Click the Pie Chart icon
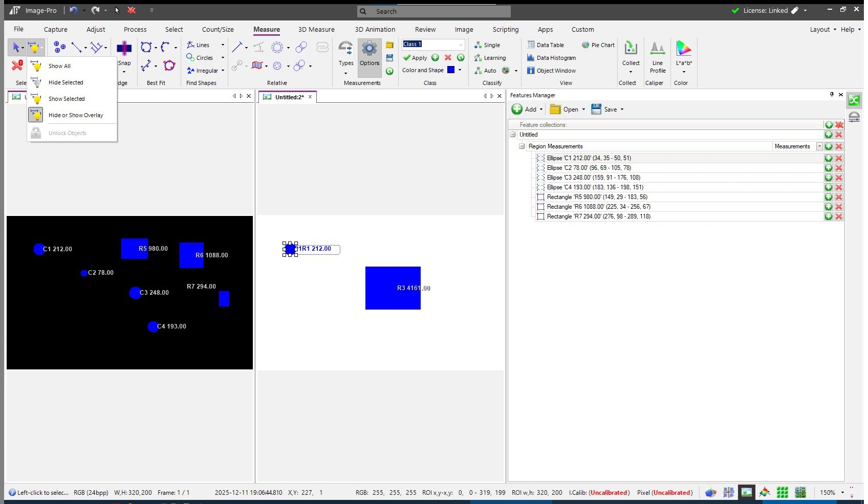The width and height of the screenshot is (868, 504). click(585, 45)
